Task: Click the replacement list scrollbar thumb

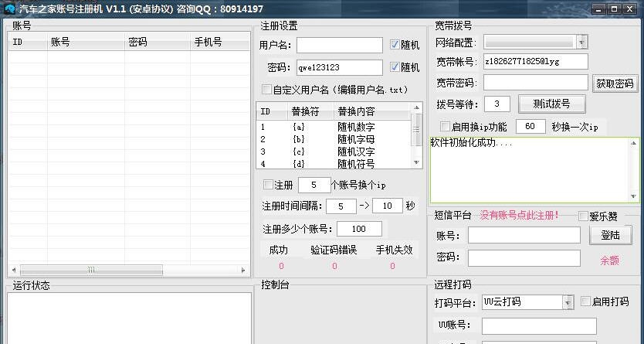Action: 416,129
